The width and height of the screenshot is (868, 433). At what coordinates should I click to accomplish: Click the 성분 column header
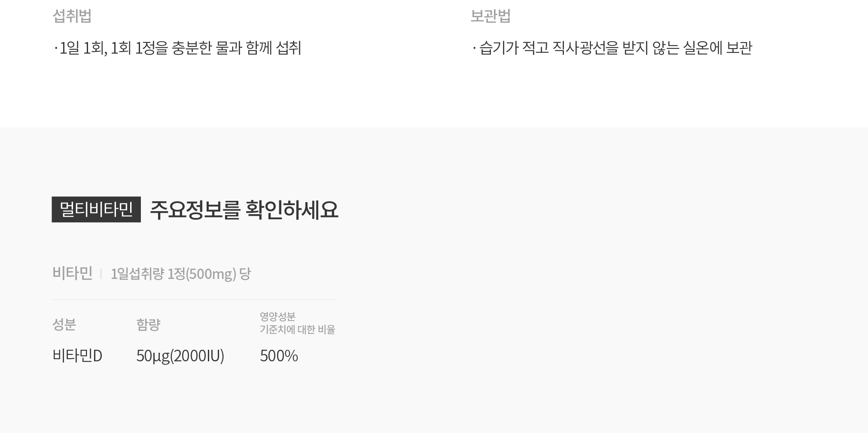pyautogui.click(x=64, y=324)
